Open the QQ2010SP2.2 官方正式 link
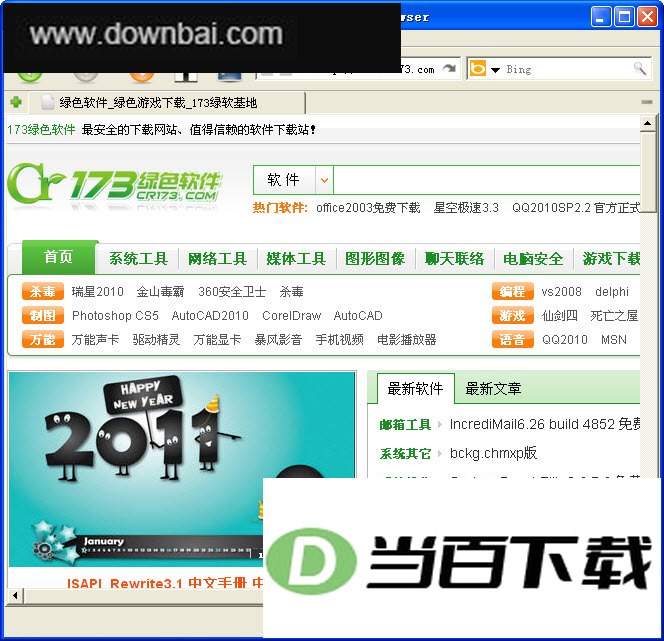 pos(576,208)
